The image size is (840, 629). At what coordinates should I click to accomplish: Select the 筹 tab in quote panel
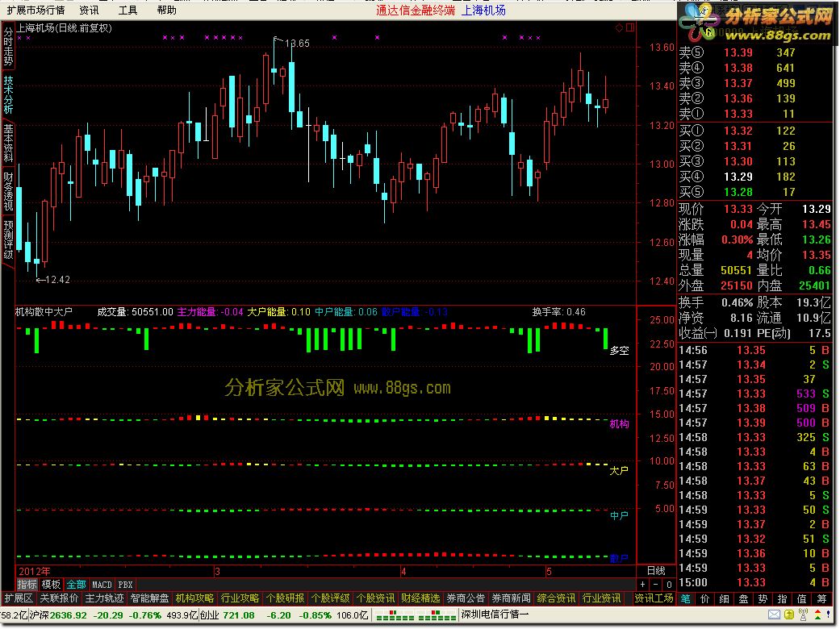point(821,599)
